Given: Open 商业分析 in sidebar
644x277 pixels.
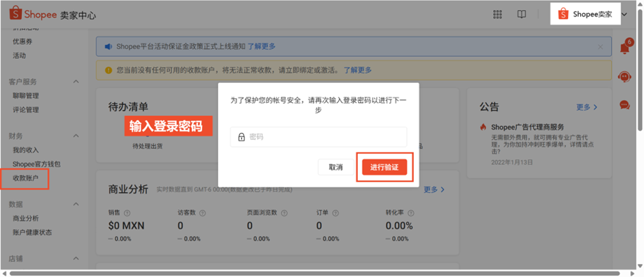Looking at the screenshot, I should pos(26,218).
